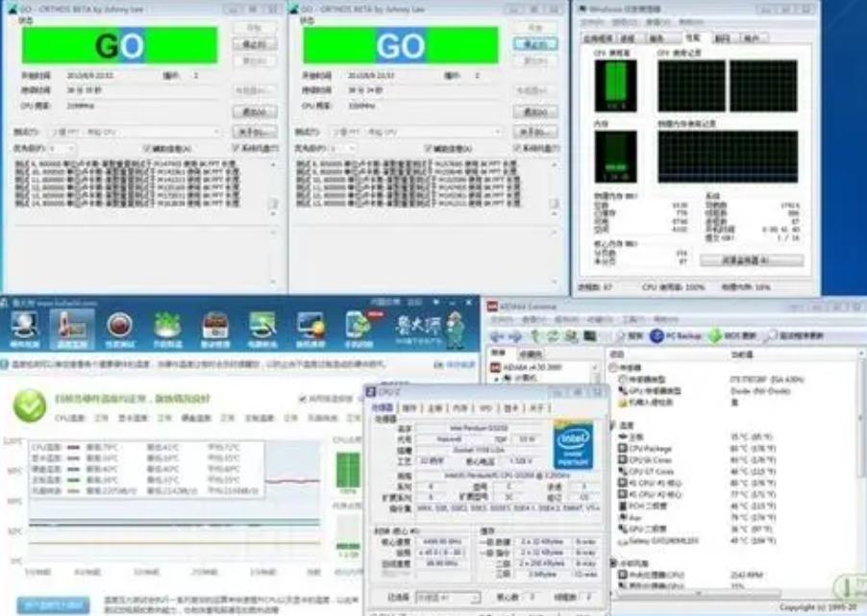Switch to Applications (应用程序) tab in Task Manager

(599, 38)
